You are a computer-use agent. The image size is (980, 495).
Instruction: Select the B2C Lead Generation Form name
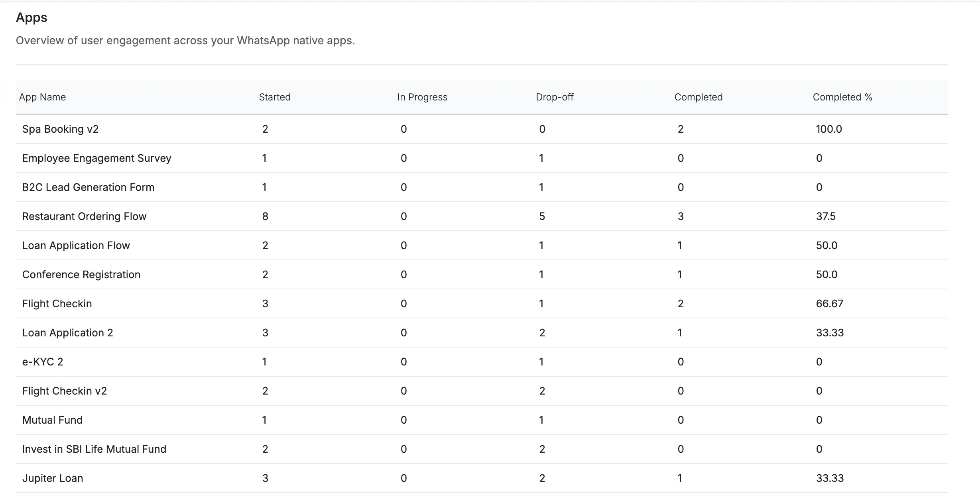click(x=88, y=187)
